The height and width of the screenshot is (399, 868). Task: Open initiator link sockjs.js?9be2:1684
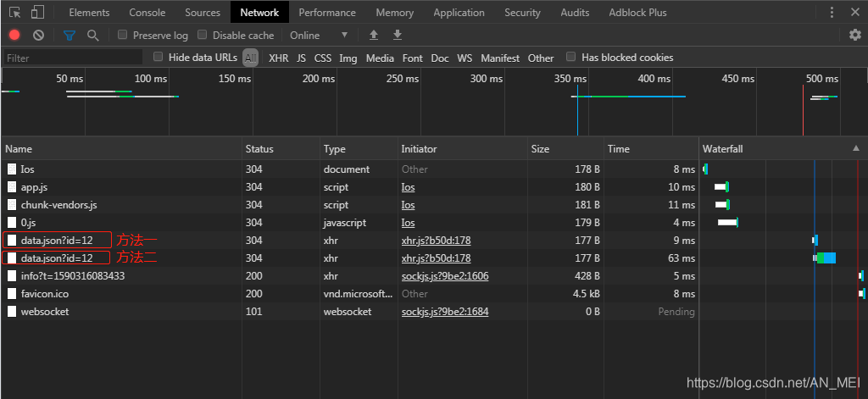[445, 312]
